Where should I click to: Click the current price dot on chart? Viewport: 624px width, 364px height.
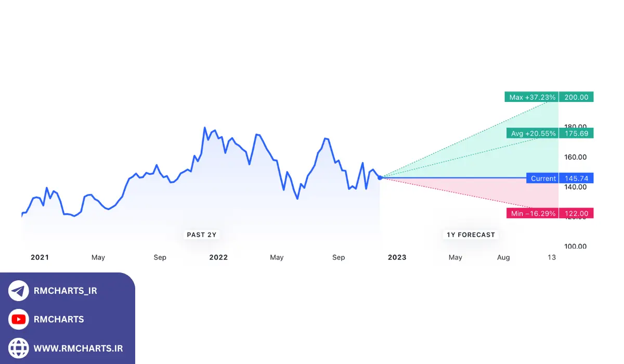tap(380, 178)
